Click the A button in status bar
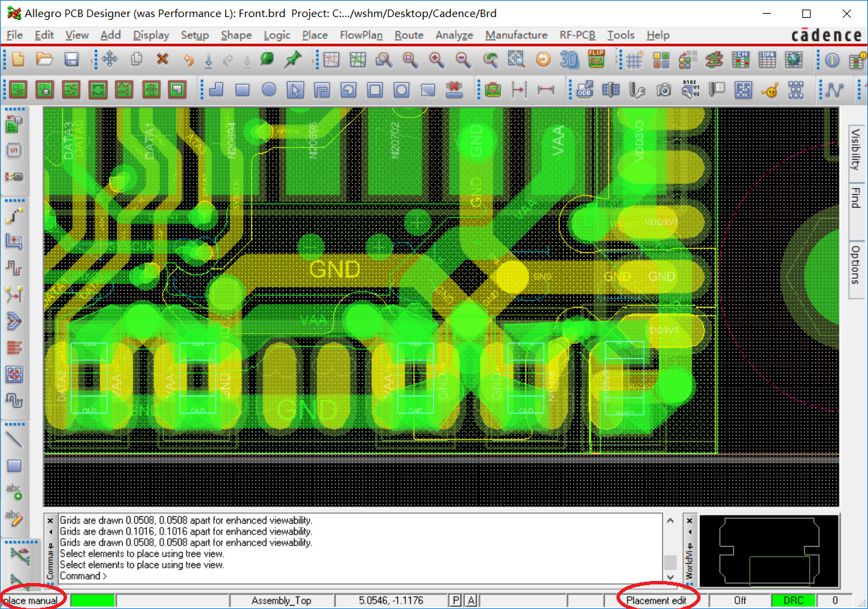Viewport: 868px width, 609px height. click(x=471, y=600)
